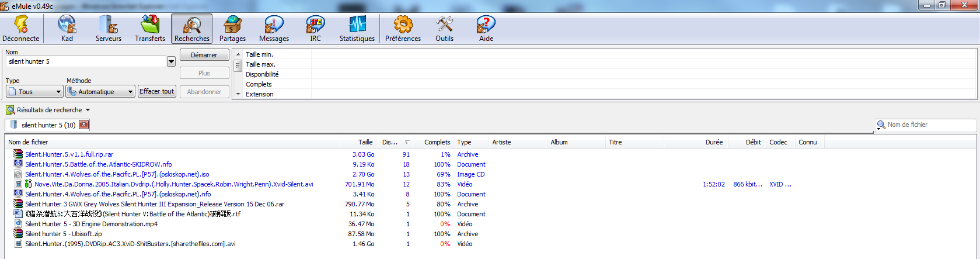This screenshot has height=259, width=980.
Task: Click the Taille min. value field
Action: [644, 54]
